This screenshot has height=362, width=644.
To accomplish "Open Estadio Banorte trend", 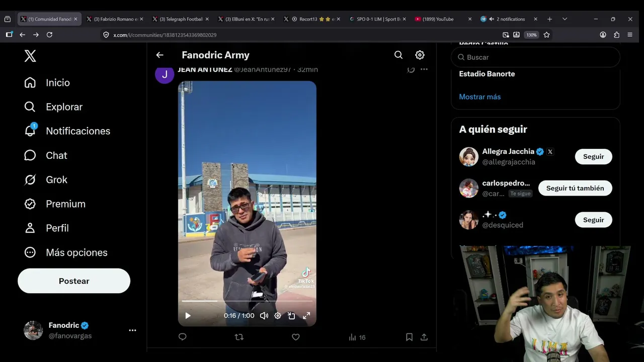I will coord(487,74).
